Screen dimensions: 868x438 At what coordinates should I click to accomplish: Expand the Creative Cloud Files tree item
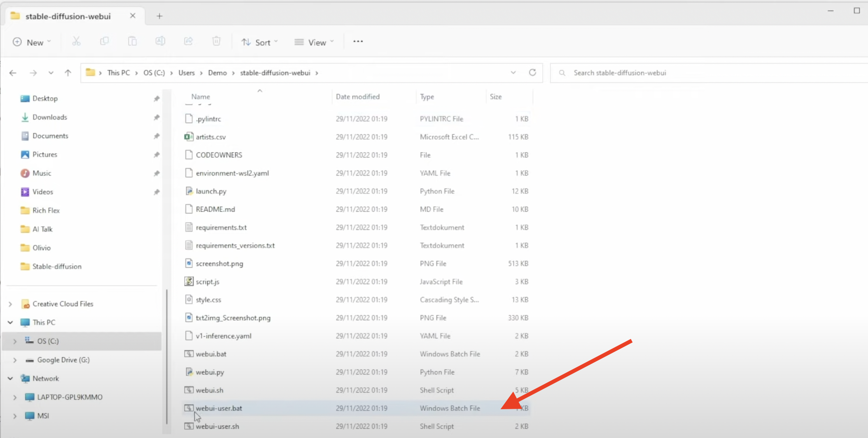pyautogui.click(x=10, y=303)
